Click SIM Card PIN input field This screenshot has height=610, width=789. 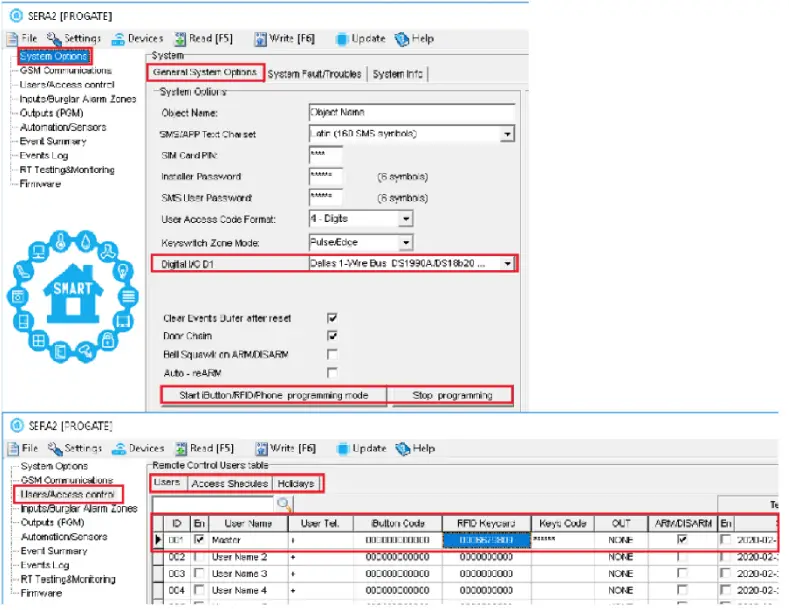[326, 155]
